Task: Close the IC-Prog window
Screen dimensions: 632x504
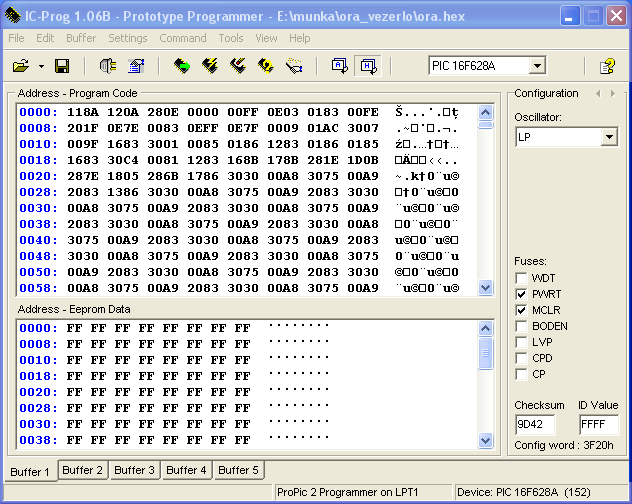Action: (617, 16)
